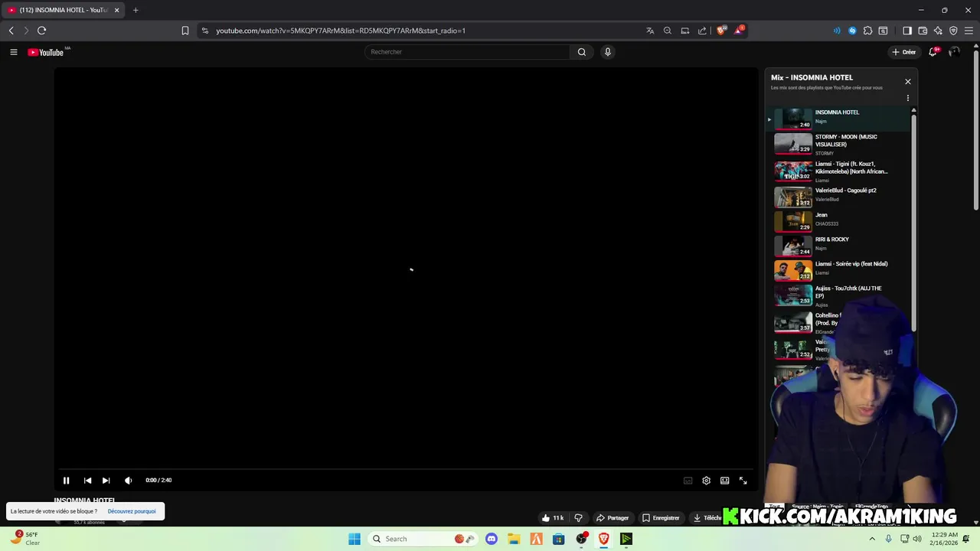Viewport: 980px width, 551px height.
Task: Click the zoom out magnifier icon
Action: [x=668, y=31]
